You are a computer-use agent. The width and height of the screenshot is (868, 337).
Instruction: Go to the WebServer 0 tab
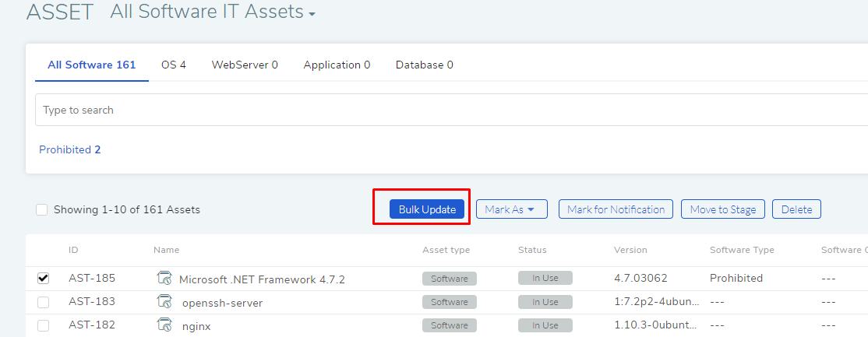coord(245,65)
